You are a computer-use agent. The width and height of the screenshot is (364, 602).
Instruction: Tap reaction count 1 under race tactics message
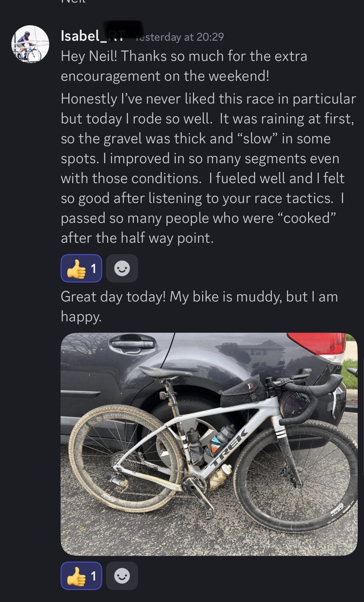93,269
